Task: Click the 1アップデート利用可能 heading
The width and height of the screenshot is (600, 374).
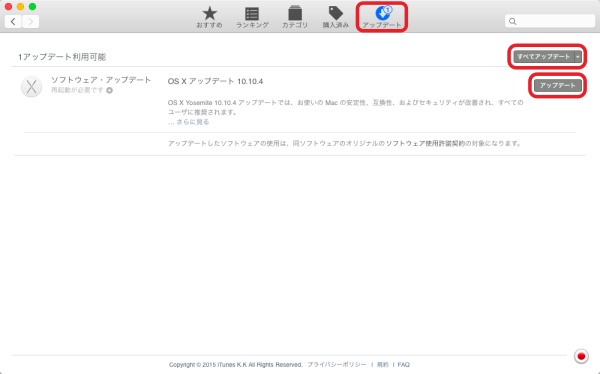Action: (x=62, y=57)
